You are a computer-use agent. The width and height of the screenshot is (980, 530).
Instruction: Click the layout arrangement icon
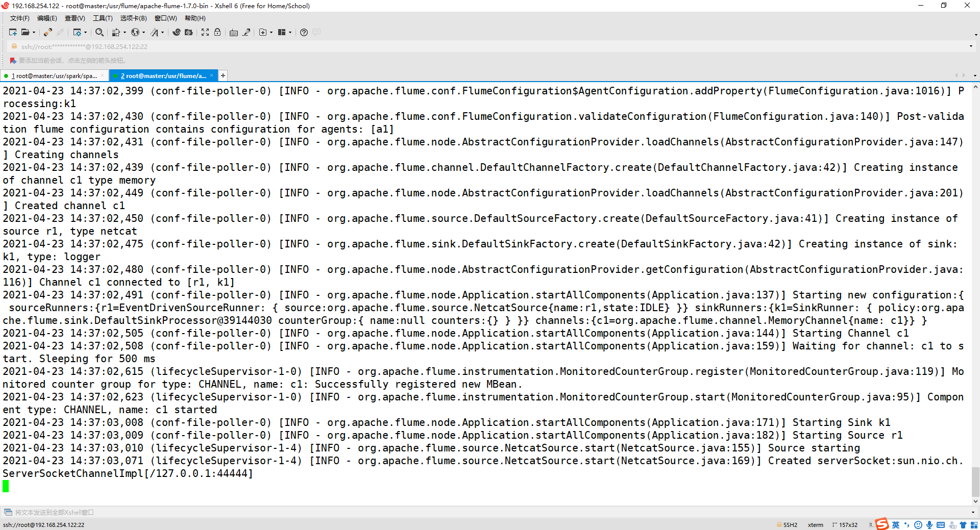[282, 32]
